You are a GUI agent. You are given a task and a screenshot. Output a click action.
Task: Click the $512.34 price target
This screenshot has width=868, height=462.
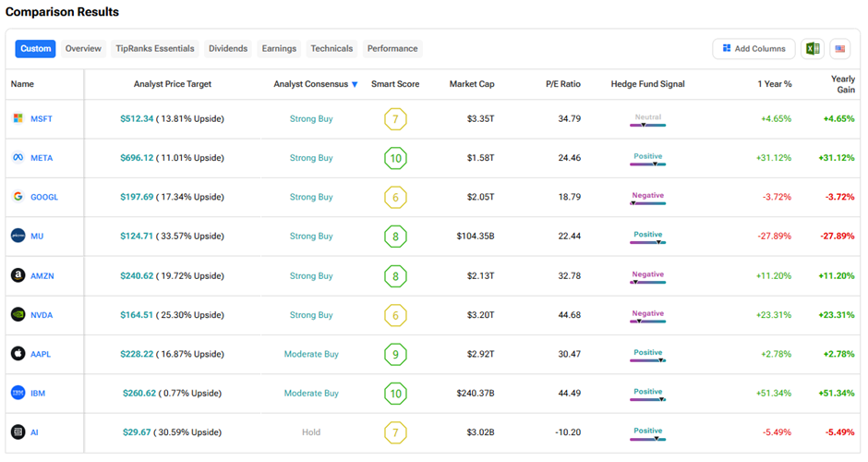(x=137, y=118)
